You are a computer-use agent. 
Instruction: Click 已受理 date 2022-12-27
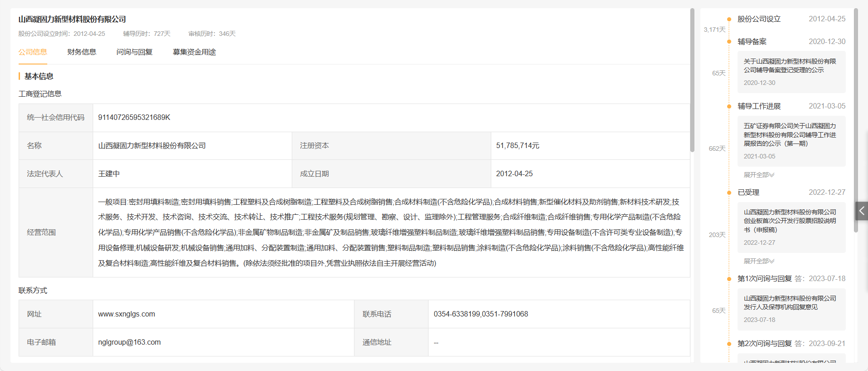click(827, 193)
